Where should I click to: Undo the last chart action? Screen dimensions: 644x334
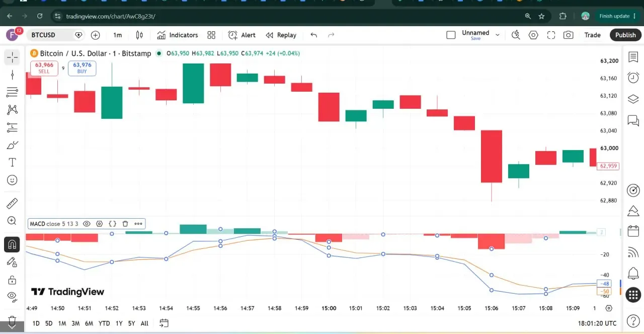(x=314, y=35)
